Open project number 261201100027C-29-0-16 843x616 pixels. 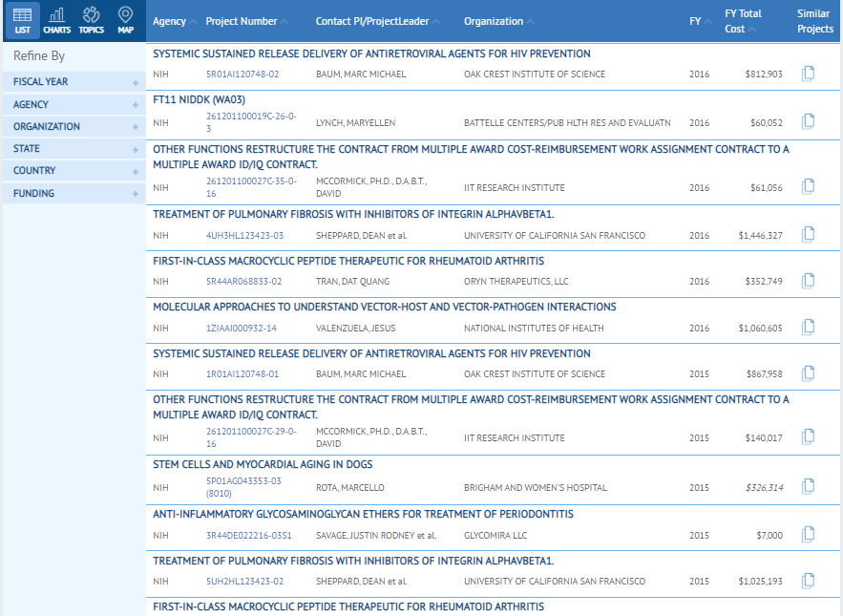pyautogui.click(x=251, y=437)
